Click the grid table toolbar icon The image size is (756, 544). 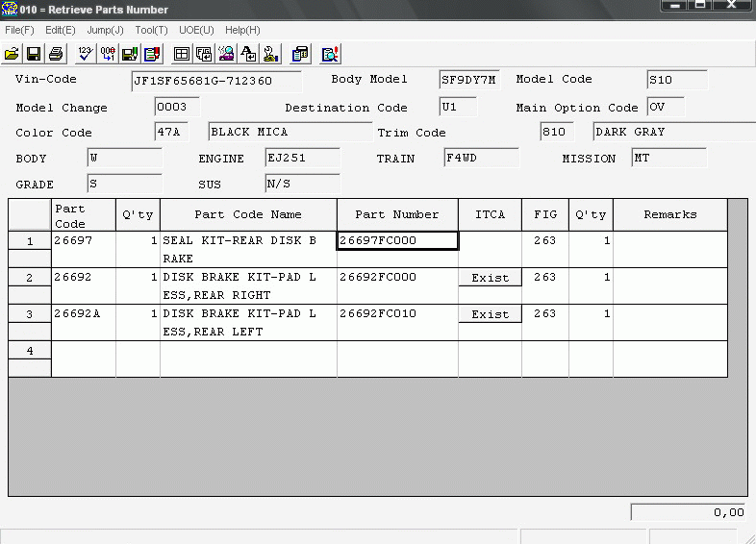[181, 54]
